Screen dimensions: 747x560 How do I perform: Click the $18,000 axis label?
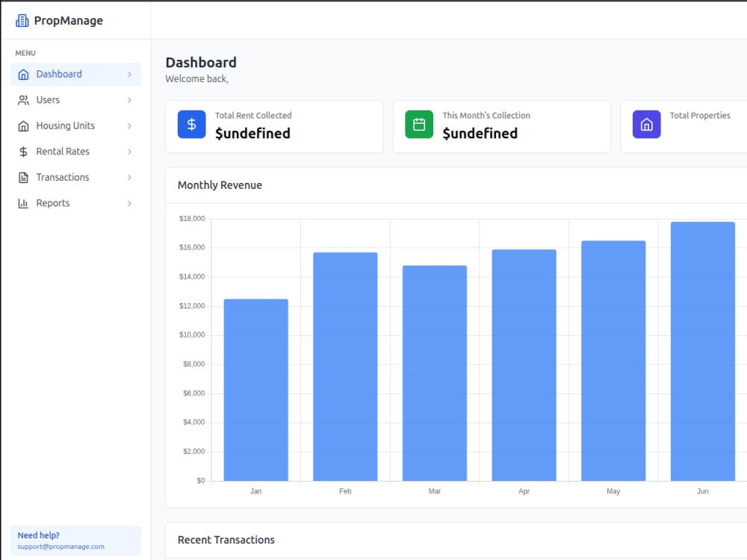(x=192, y=219)
